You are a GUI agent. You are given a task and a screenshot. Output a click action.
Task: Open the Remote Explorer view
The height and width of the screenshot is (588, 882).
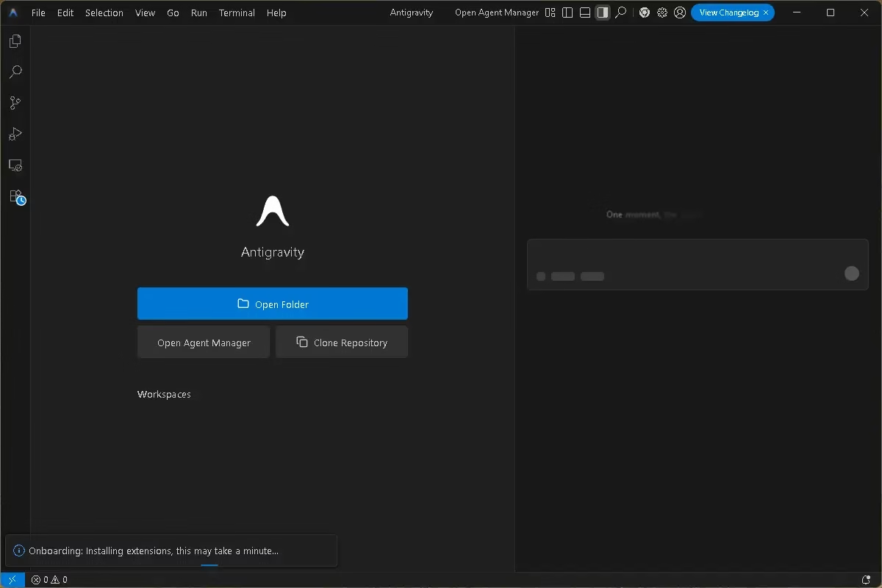[15, 165]
